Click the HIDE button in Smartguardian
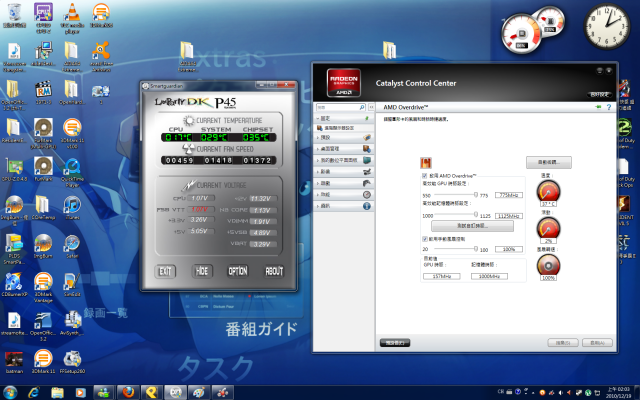The width and height of the screenshot is (640, 400). click(202, 271)
